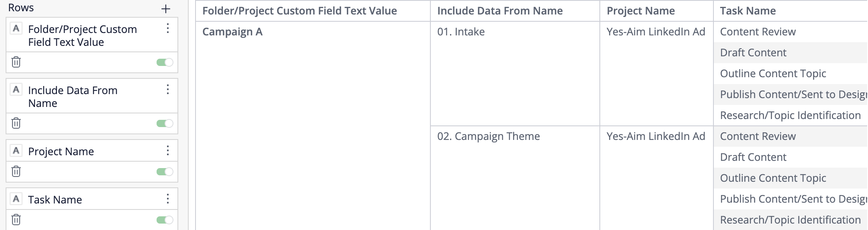Switch off the Task Name row toggle
This screenshot has height=230, width=868.
[165, 220]
